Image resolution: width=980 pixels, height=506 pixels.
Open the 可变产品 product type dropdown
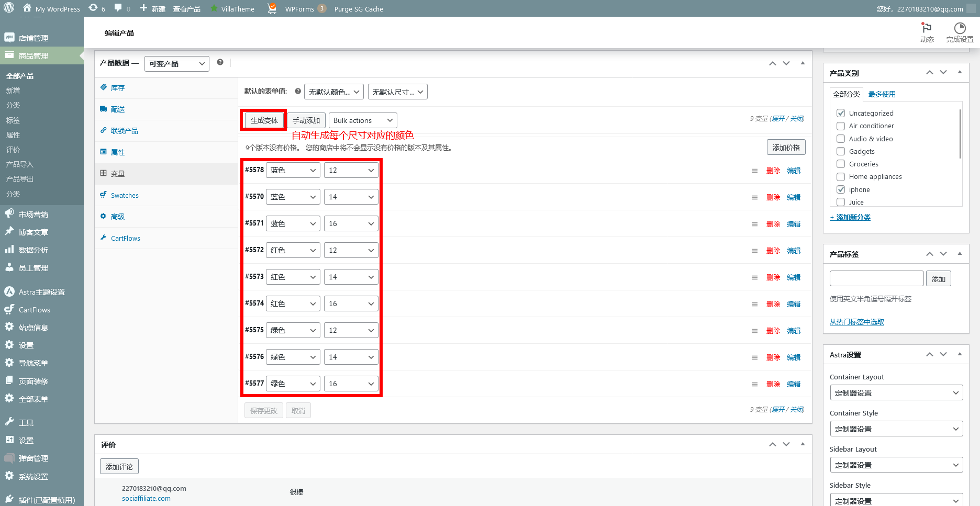tap(177, 63)
